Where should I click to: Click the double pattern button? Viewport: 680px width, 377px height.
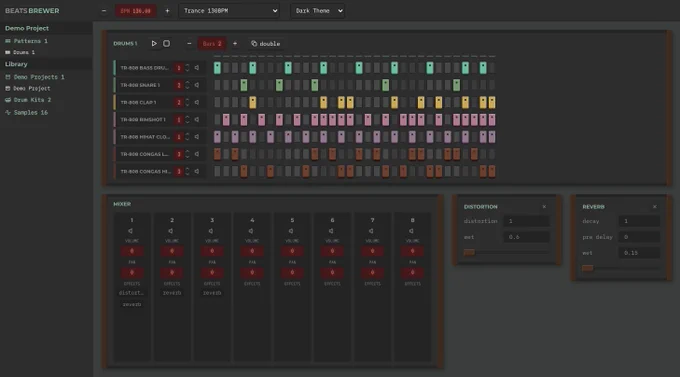point(265,44)
